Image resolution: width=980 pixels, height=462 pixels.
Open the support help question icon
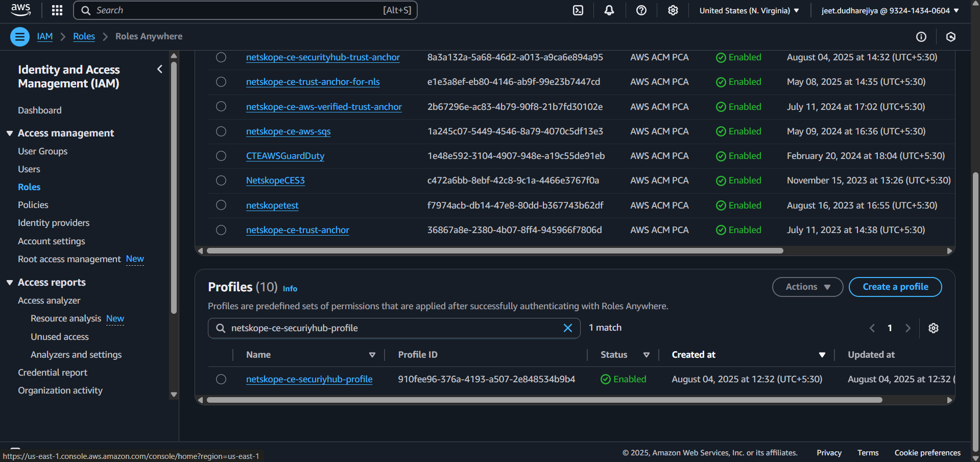point(641,10)
